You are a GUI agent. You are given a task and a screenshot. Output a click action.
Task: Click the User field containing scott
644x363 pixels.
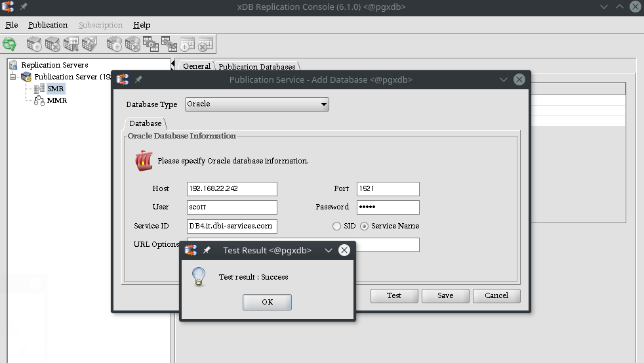[x=232, y=207]
